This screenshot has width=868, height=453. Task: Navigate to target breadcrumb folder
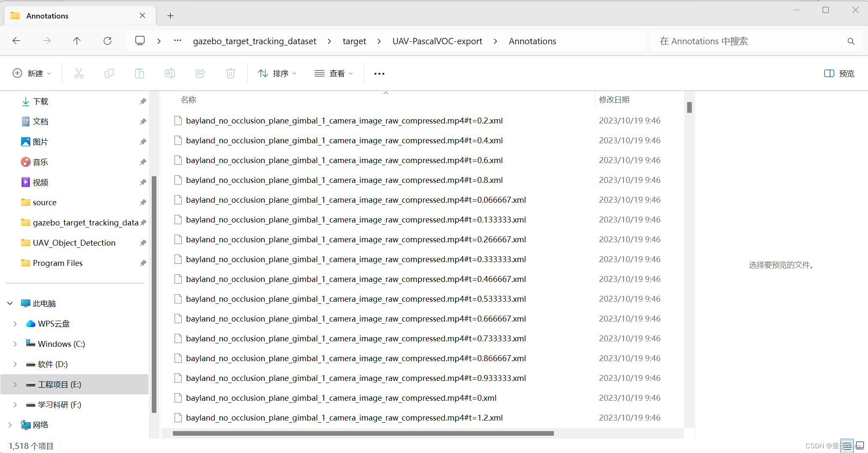point(354,41)
